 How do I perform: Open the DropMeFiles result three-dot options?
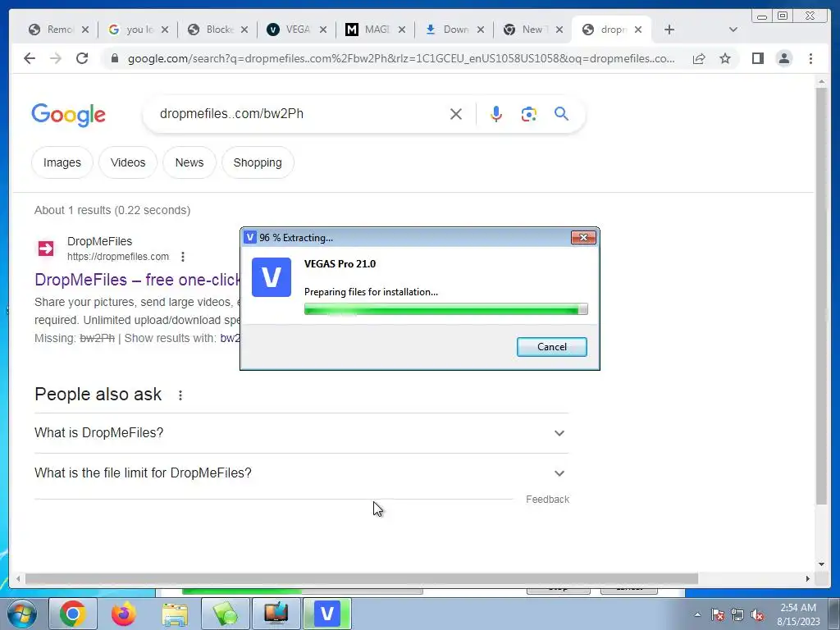(183, 257)
